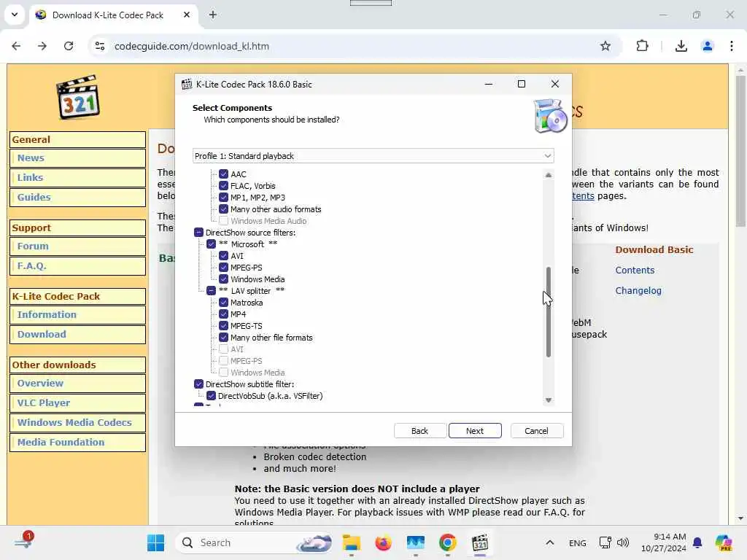Click the Chrome forward arrow
This screenshot has height=560, width=747.
tap(42, 46)
